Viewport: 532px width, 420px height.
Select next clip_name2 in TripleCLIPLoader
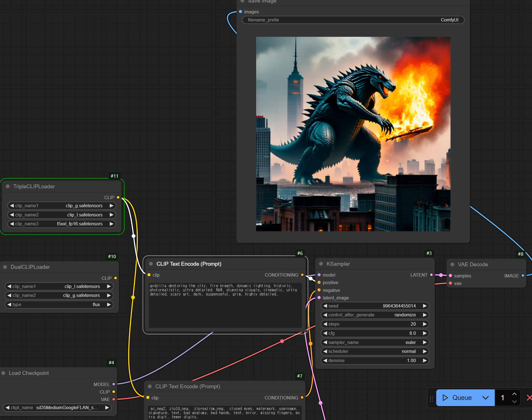(111, 215)
